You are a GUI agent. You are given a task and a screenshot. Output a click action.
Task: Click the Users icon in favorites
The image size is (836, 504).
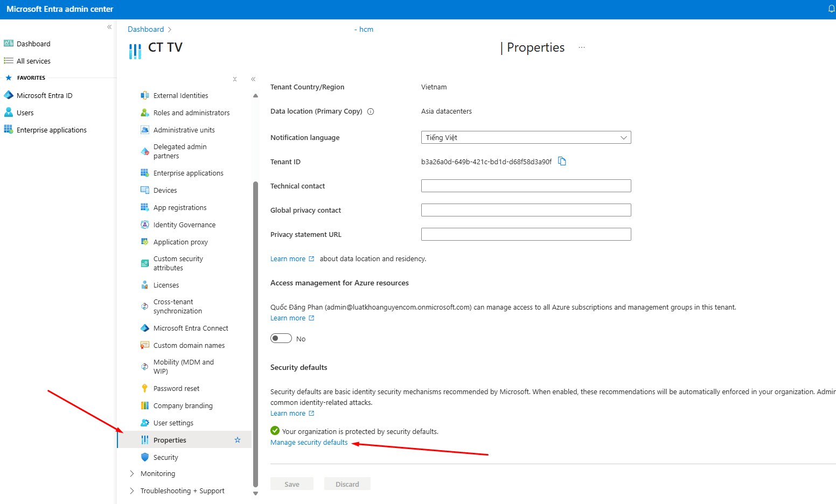click(x=9, y=113)
